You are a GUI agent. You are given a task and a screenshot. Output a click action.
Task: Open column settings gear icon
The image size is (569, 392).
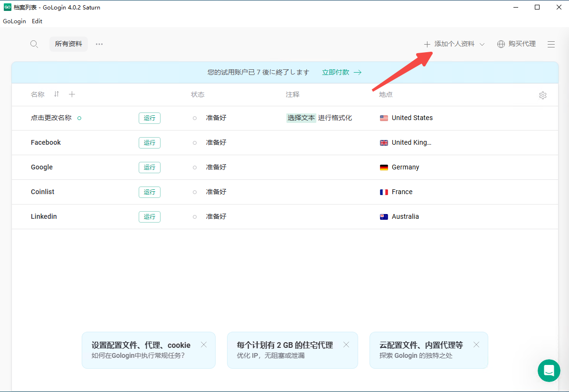(x=543, y=95)
